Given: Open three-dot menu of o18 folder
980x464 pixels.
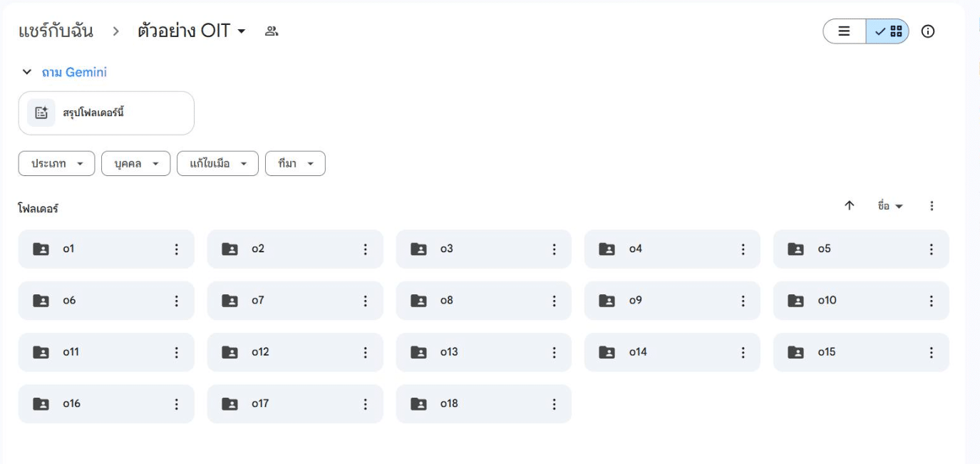Looking at the screenshot, I should (554, 404).
